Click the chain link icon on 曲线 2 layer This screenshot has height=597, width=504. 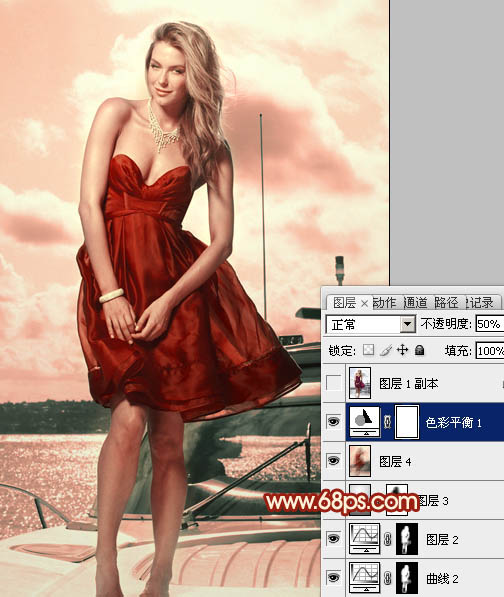click(388, 579)
